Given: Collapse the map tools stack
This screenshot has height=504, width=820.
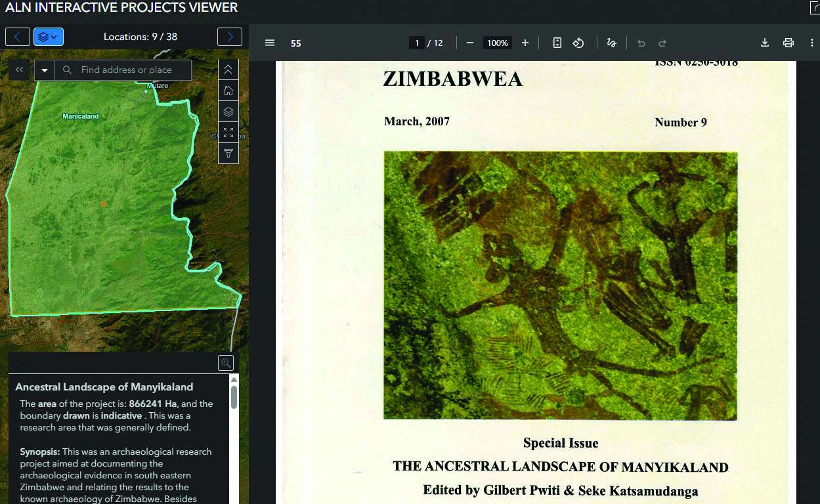Looking at the screenshot, I should (228, 70).
